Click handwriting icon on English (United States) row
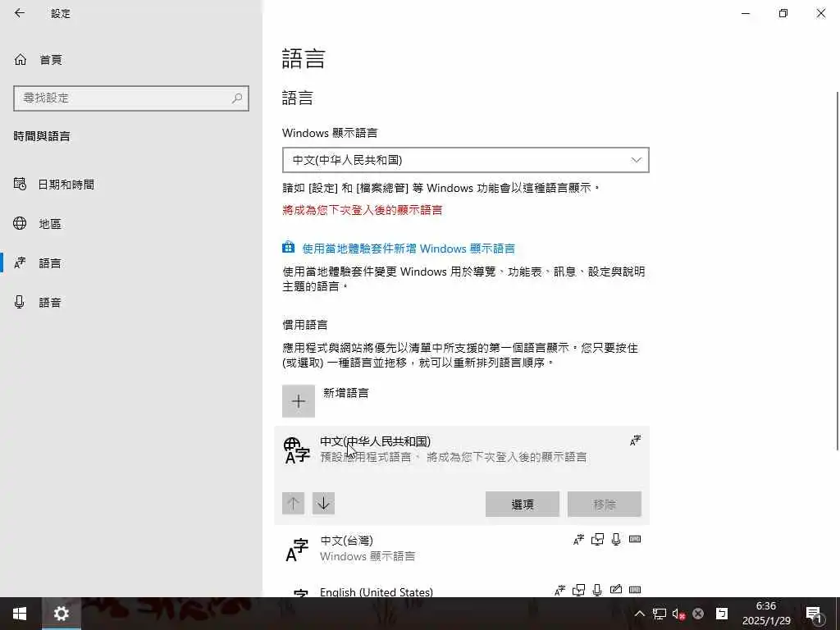The width and height of the screenshot is (840, 630). coord(616,589)
